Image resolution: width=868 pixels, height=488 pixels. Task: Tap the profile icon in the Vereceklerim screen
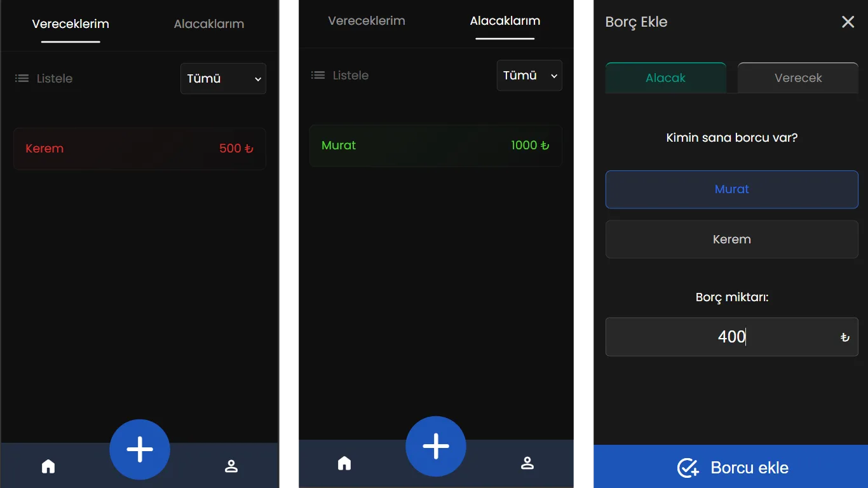pyautogui.click(x=231, y=466)
